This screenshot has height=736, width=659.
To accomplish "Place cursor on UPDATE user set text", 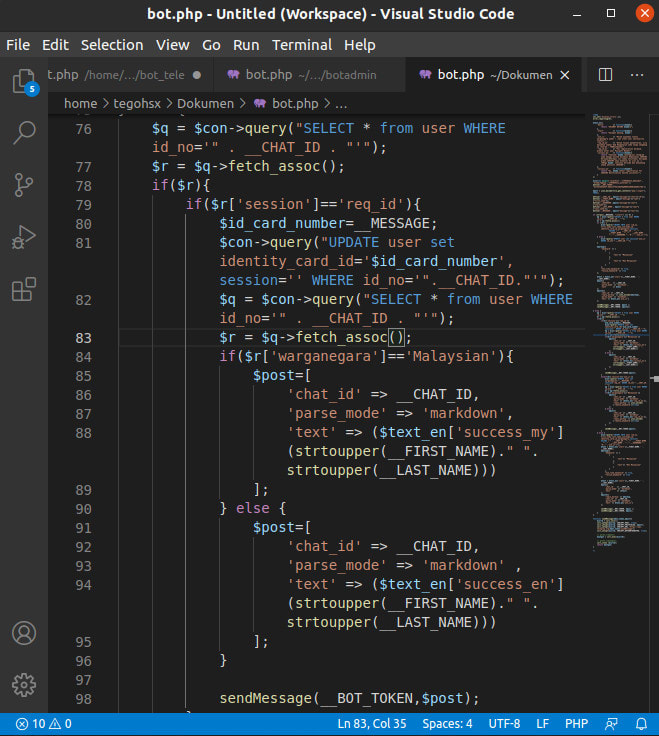I will [391, 242].
